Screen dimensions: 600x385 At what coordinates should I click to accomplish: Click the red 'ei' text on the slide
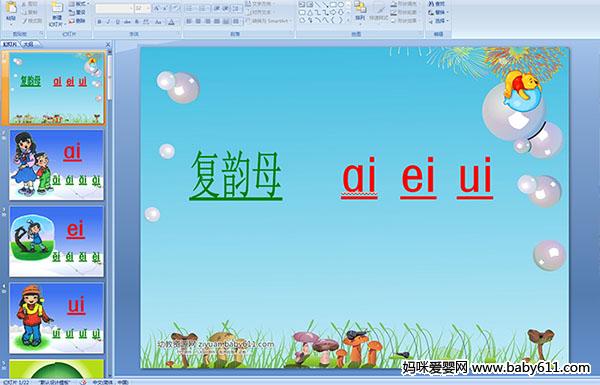(x=418, y=177)
